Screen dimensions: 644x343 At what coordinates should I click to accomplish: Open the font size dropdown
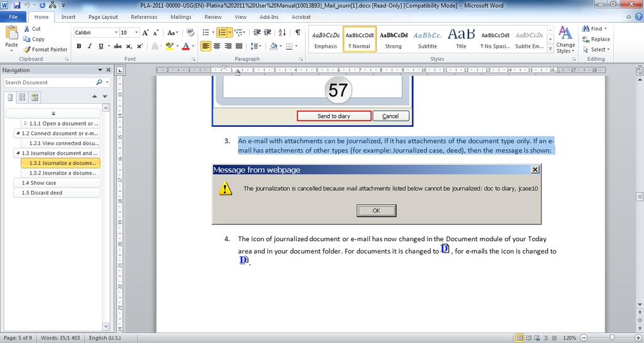(136, 33)
